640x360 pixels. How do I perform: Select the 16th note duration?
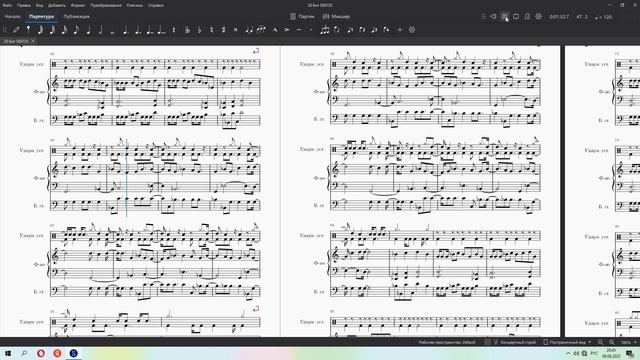point(64,29)
